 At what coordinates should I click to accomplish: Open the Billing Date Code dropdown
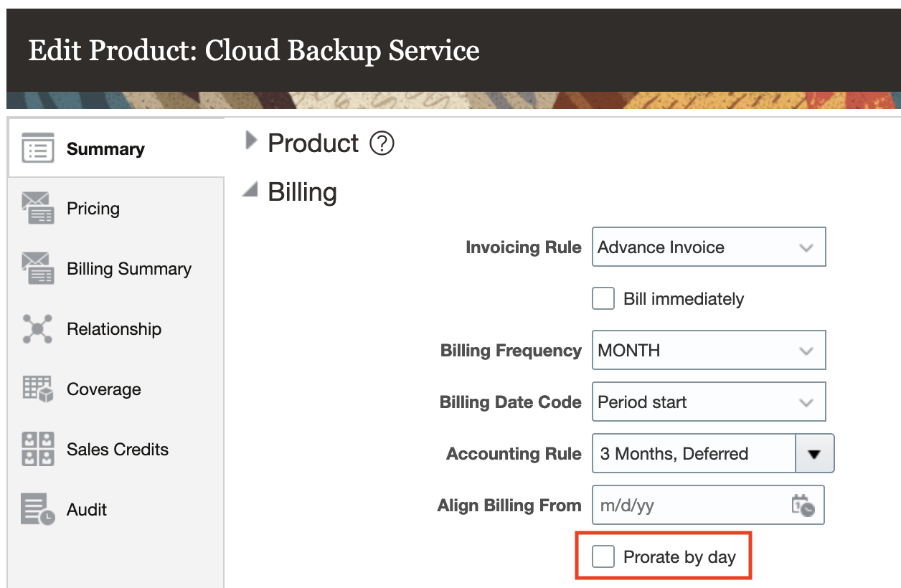pyautogui.click(x=708, y=402)
